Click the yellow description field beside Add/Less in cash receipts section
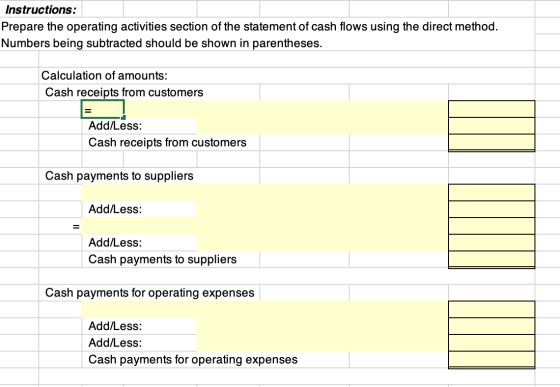Screen dimensions: 560x387 322,126
